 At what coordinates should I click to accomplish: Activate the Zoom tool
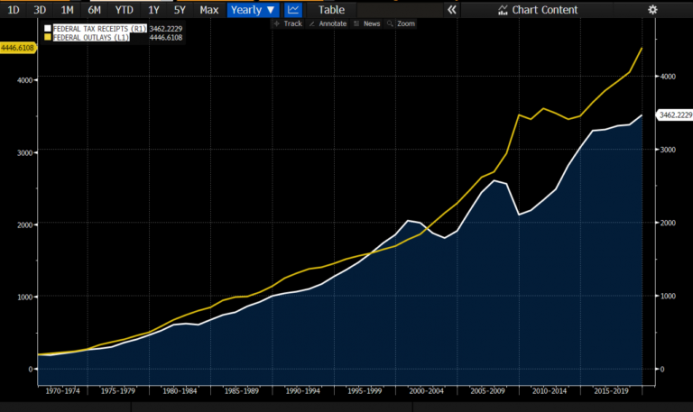[401, 23]
